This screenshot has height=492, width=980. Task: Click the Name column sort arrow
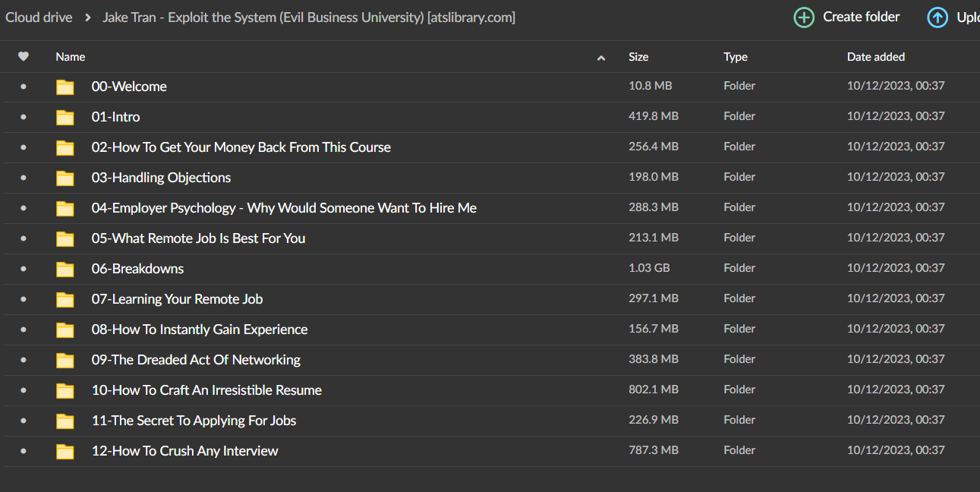click(x=601, y=58)
